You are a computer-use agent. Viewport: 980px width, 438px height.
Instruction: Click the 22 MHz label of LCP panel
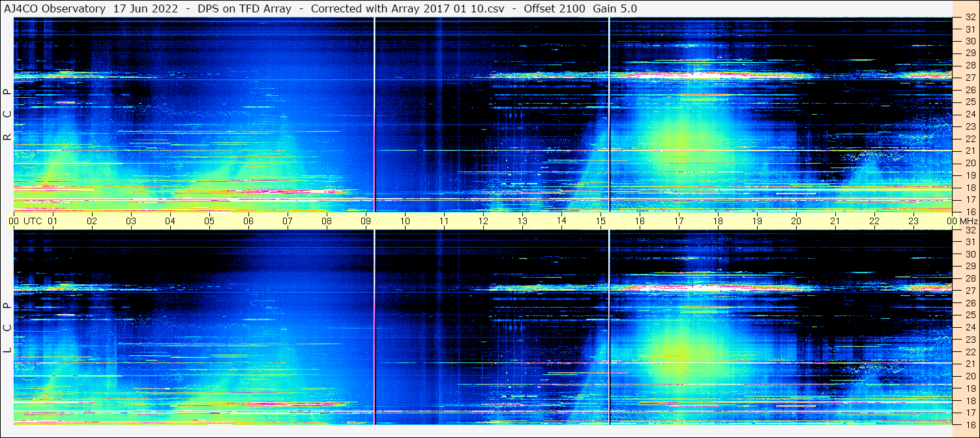pos(970,352)
